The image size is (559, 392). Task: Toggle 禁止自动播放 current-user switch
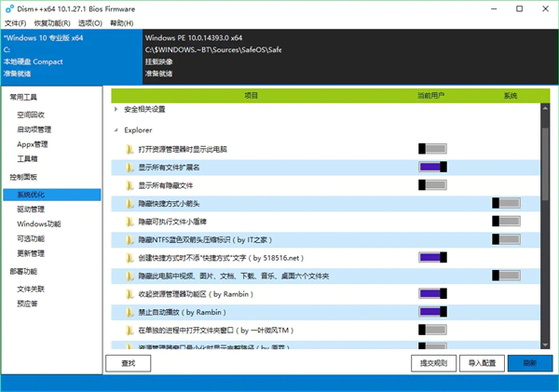pyautogui.click(x=433, y=311)
